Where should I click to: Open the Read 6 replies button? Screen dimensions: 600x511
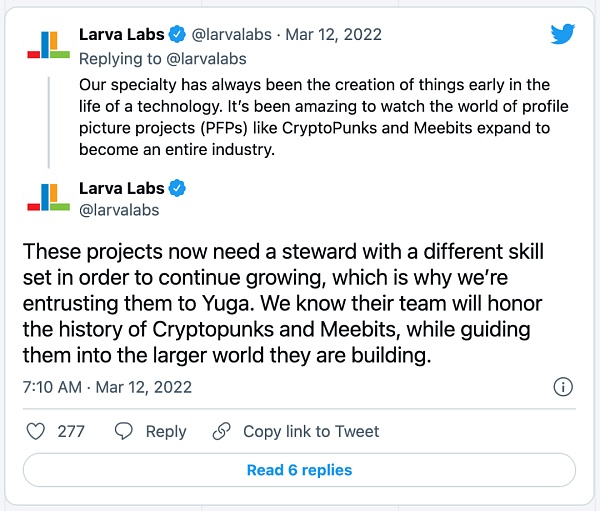point(299,470)
